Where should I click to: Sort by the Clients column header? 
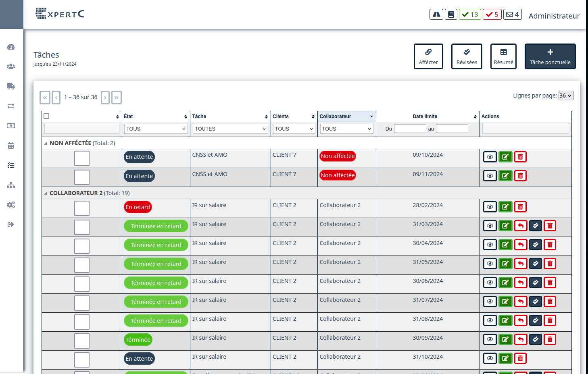(x=281, y=116)
